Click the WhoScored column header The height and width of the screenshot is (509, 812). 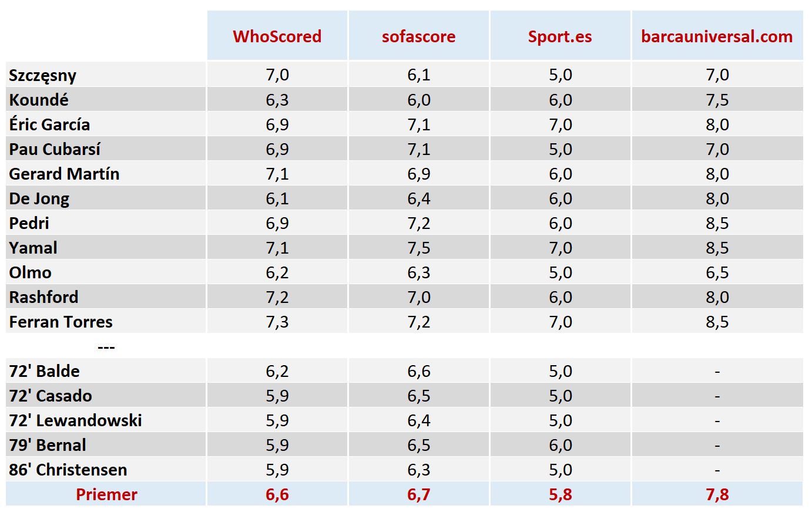point(277,36)
